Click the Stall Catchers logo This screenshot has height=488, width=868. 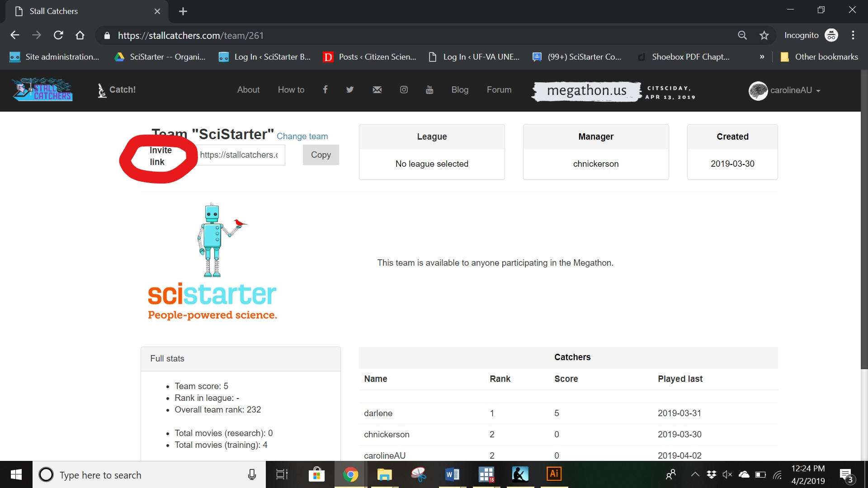[42, 89]
